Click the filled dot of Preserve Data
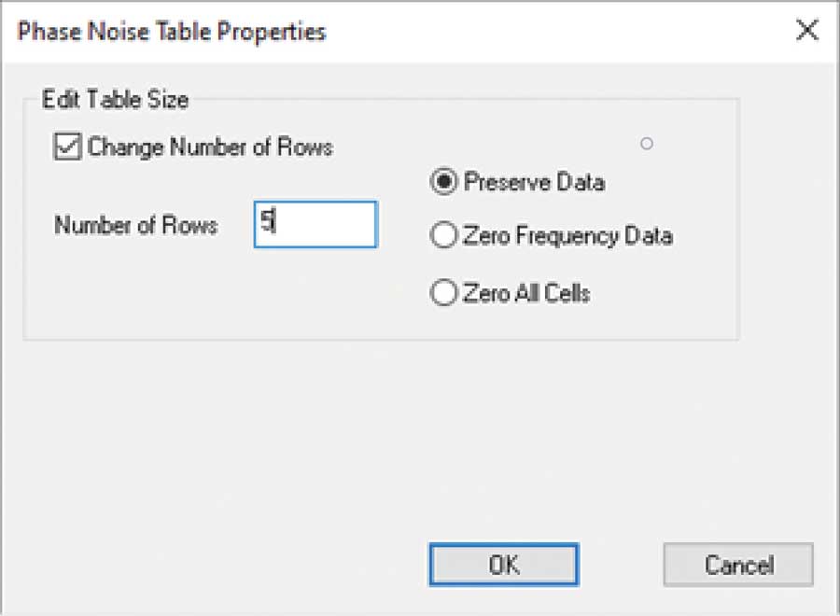840x616 pixels. tap(443, 182)
